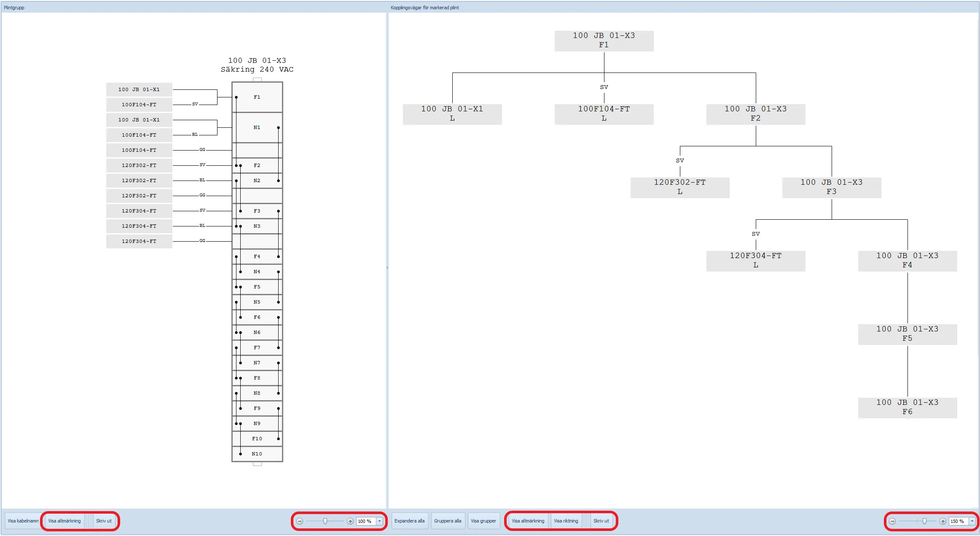Image resolution: width=980 pixels, height=536 pixels.
Task: Click the node 120F304-FT L
Action: (x=756, y=261)
